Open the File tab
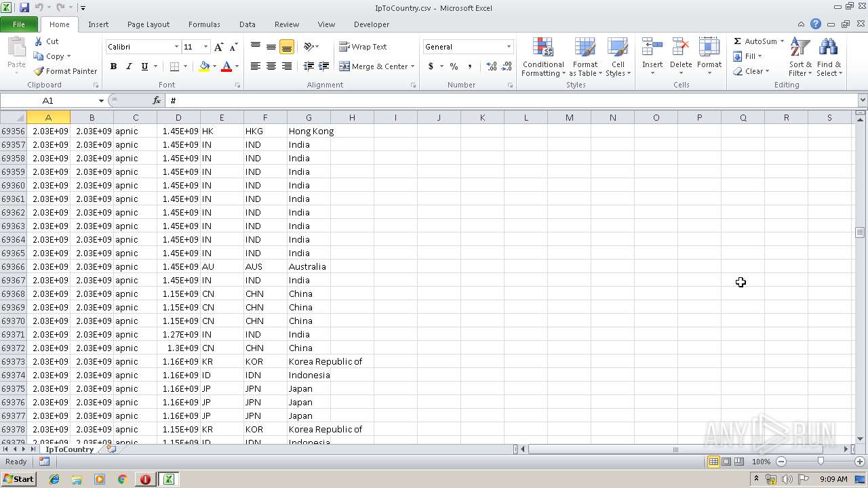The height and width of the screenshot is (488, 868). [x=19, y=24]
